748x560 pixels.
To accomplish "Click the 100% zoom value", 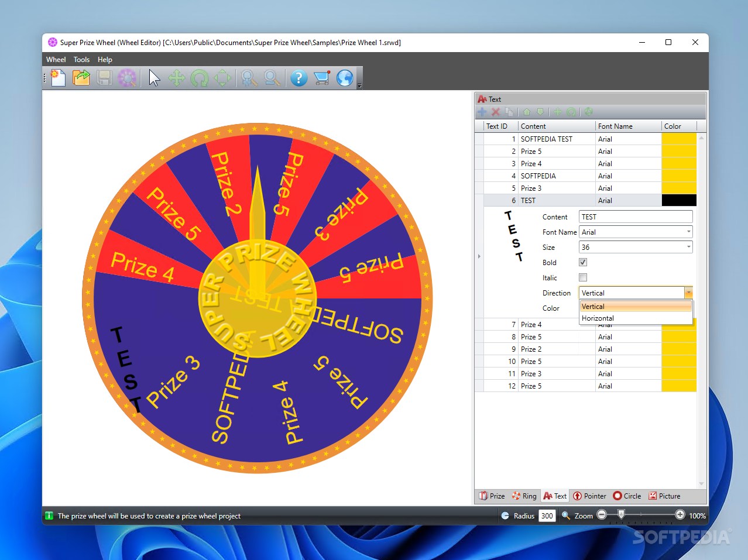I will [x=697, y=516].
